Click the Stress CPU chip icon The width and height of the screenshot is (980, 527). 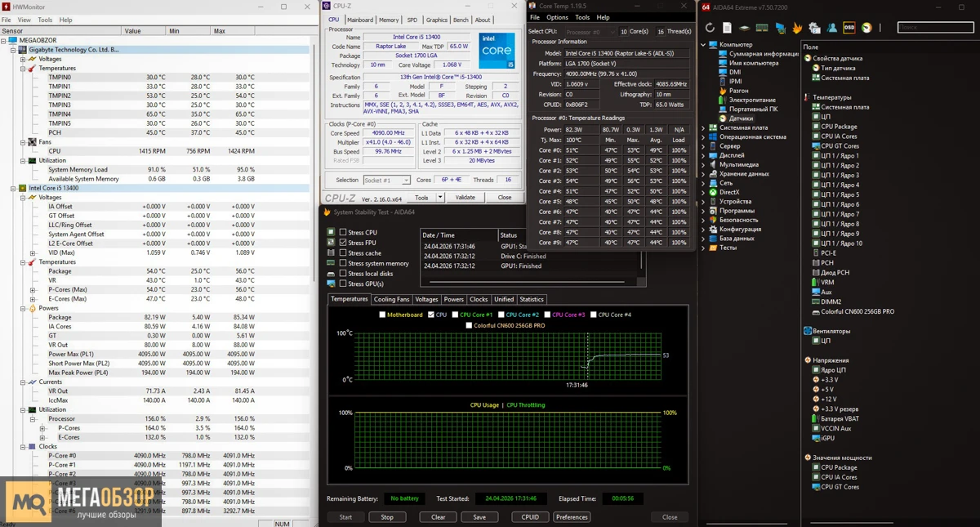coord(331,233)
